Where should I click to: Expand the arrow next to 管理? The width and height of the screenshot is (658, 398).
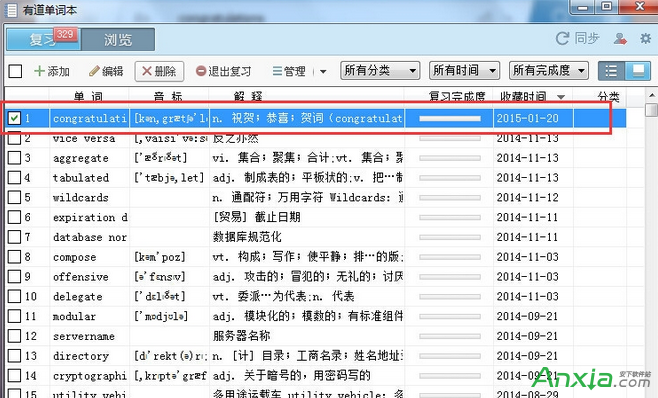(323, 71)
